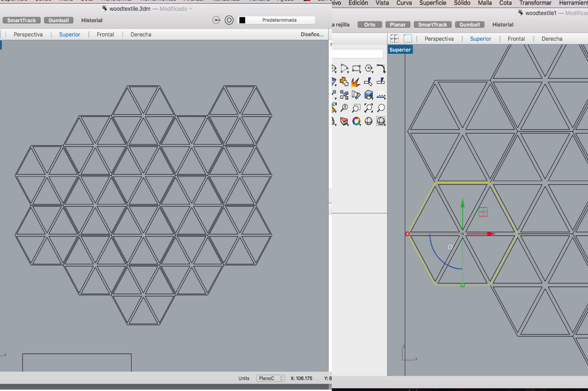Open the Sólido menu
This screenshot has height=391, width=588.
click(x=462, y=3)
